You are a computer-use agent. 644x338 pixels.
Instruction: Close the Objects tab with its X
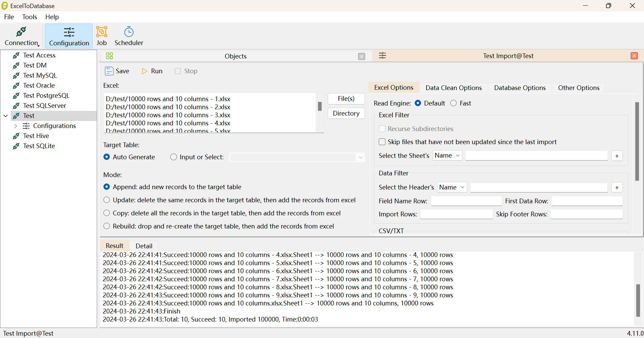coord(361,56)
